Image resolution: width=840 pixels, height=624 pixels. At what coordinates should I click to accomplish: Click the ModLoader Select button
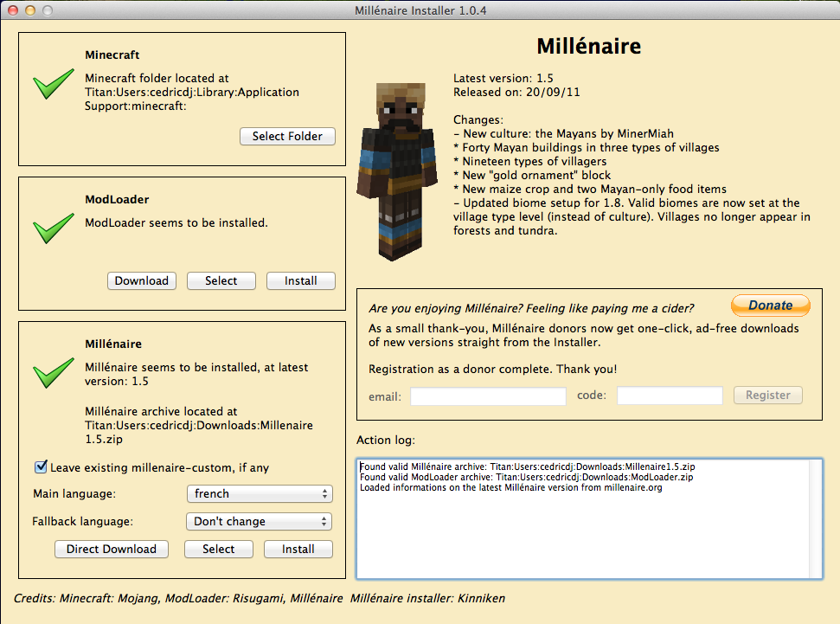point(221,281)
